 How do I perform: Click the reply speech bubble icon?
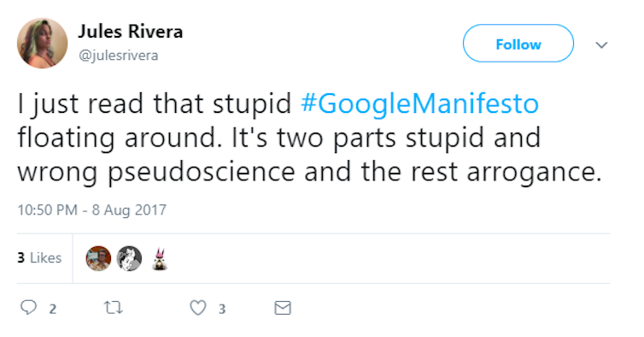(28, 307)
